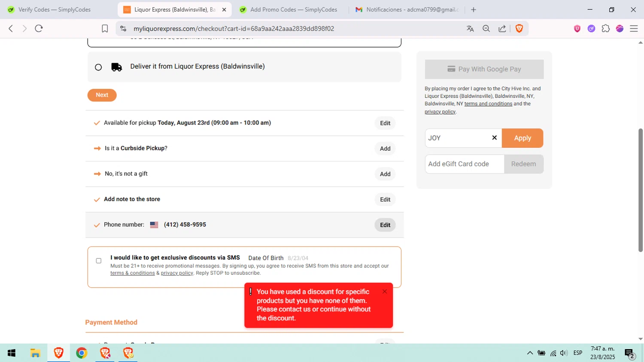Screen dimensions: 644x362
Task: Open a new browser tab
Action: click(x=474, y=9)
